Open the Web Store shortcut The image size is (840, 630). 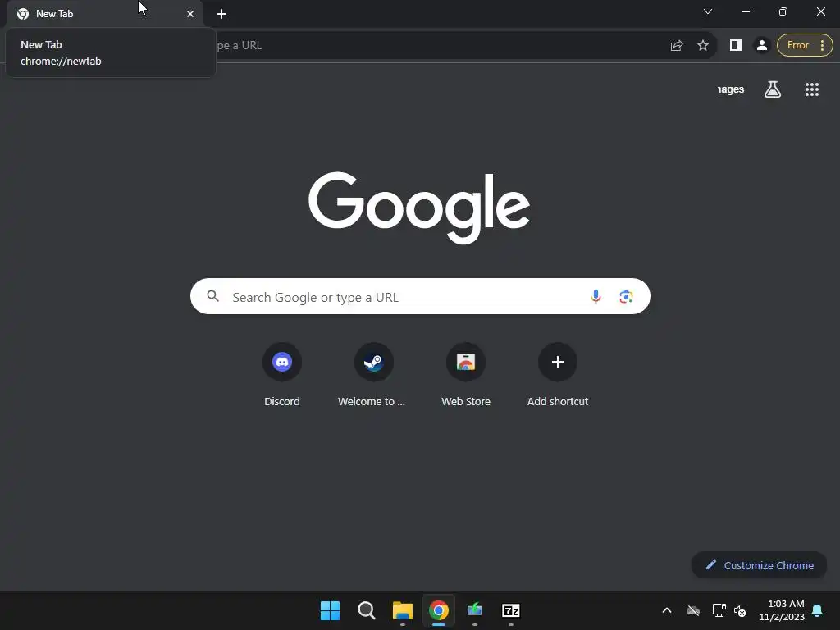tap(466, 362)
